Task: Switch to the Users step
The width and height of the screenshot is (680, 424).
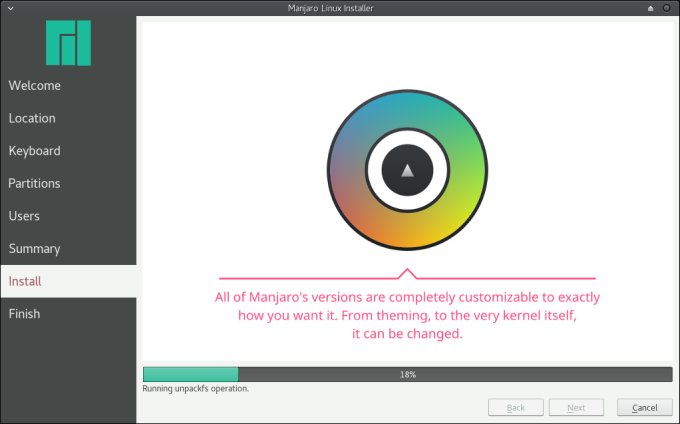Action: pyautogui.click(x=69, y=216)
